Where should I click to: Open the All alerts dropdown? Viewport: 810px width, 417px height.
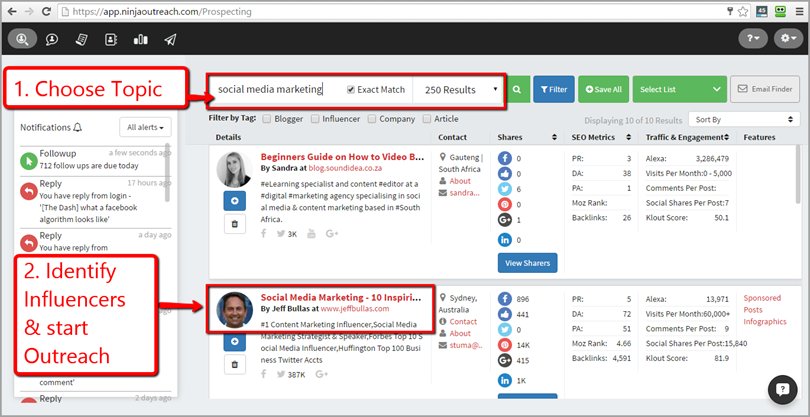pyautogui.click(x=145, y=127)
